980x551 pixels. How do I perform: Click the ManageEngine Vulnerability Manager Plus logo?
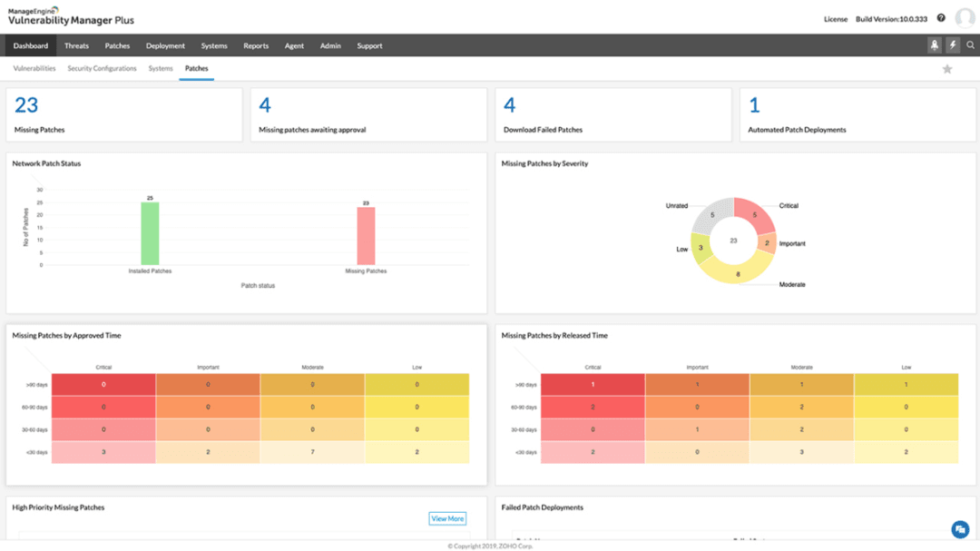(70, 15)
